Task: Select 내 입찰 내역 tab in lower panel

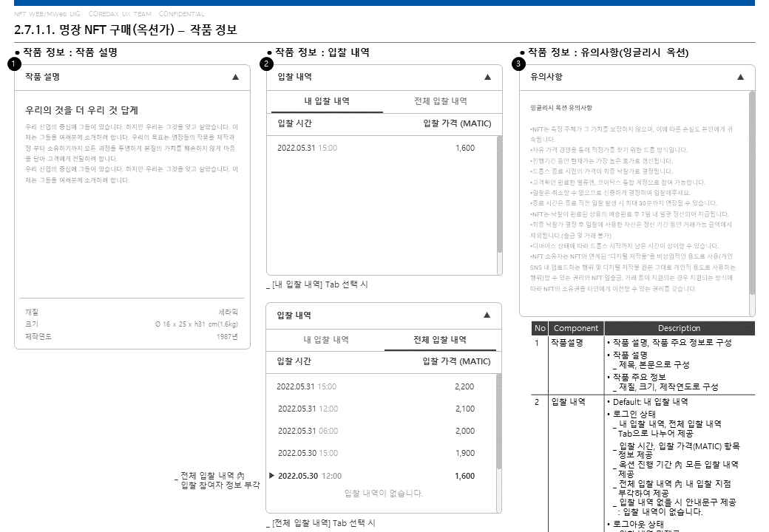Action: [x=325, y=339]
